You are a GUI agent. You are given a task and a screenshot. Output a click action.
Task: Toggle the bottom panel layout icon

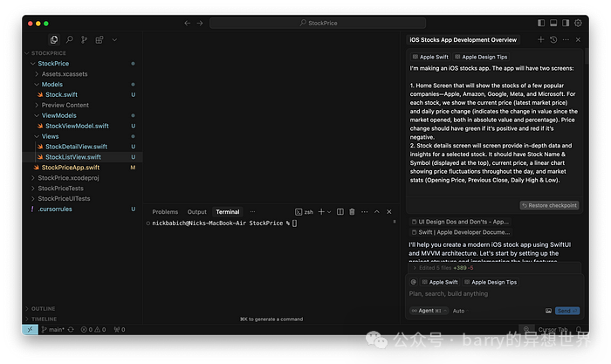tap(553, 23)
